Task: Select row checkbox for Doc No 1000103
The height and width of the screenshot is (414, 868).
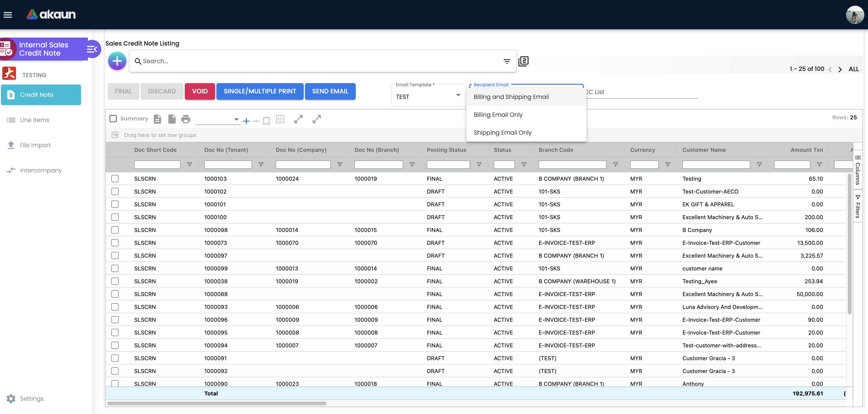Action: pyautogui.click(x=115, y=179)
